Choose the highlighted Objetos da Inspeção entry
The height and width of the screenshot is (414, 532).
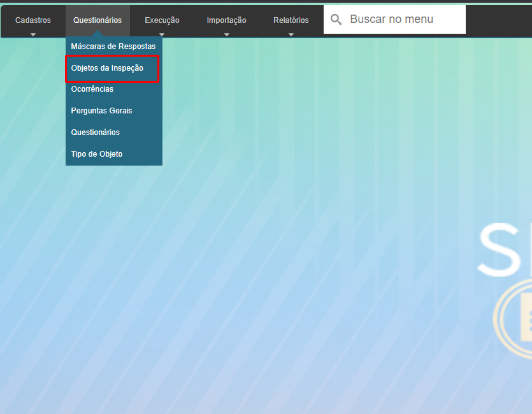click(107, 68)
